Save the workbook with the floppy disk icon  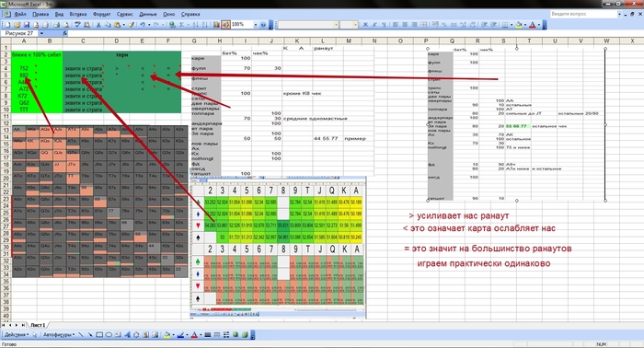pos(27,25)
